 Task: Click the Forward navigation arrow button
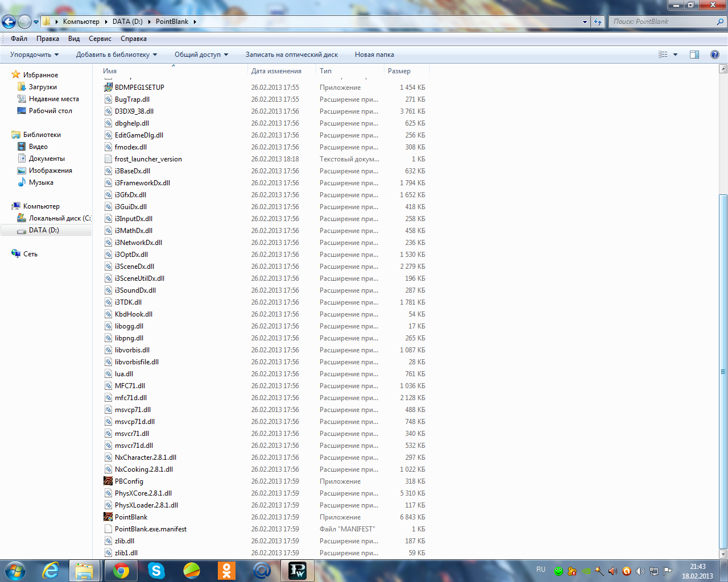click(24, 22)
